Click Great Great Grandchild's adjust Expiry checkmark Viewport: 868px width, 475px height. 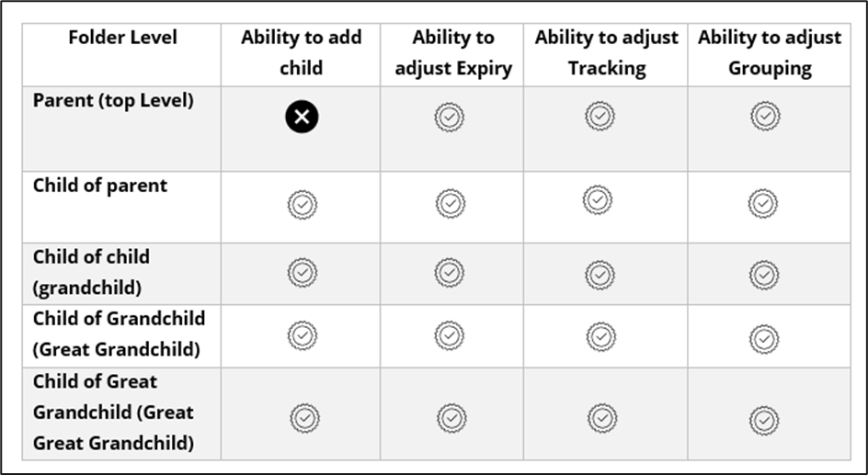(x=451, y=418)
